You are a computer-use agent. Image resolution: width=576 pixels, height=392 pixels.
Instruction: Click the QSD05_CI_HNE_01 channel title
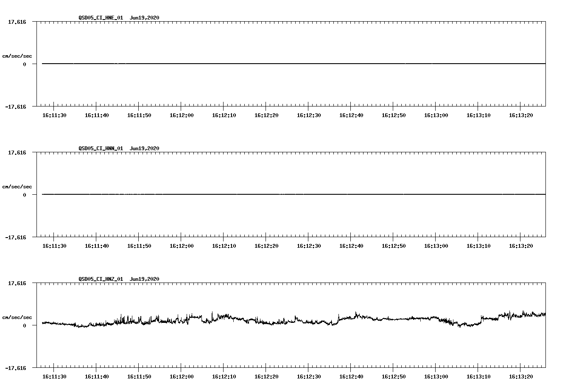[x=101, y=18]
